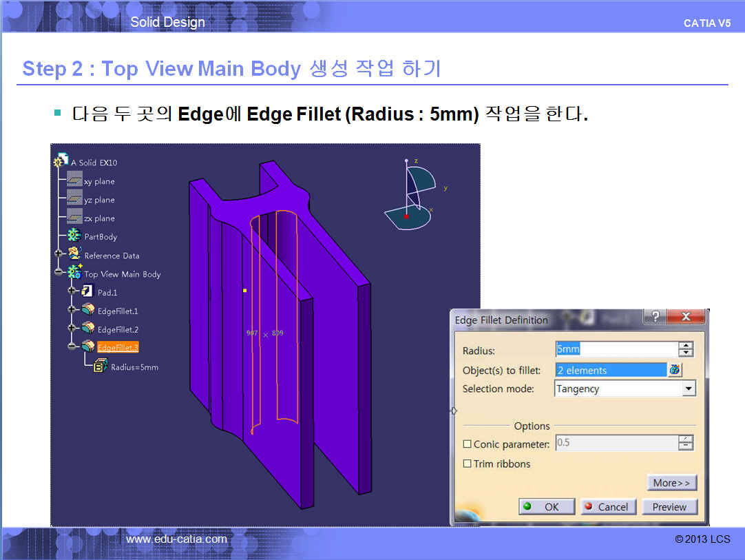This screenshot has height=560, width=745.
Task: Expand the Reference Data tree node
Action: (59, 253)
